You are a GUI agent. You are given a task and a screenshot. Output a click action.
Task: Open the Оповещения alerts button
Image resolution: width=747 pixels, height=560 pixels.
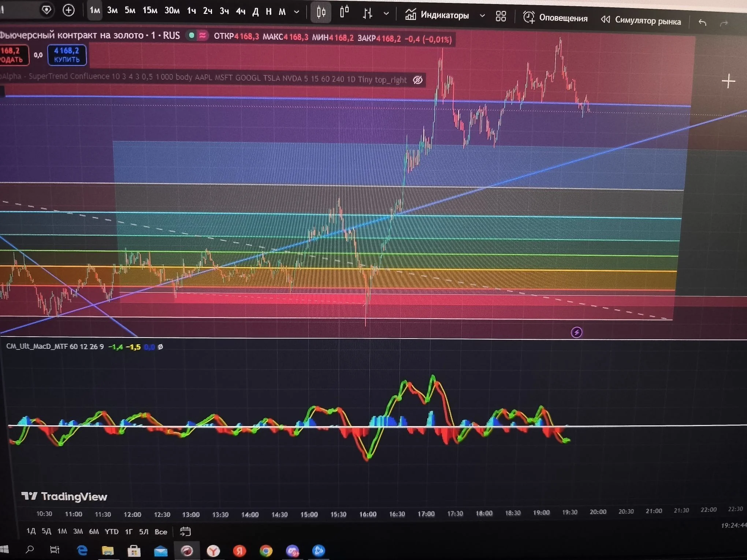click(x=555, y=18)
